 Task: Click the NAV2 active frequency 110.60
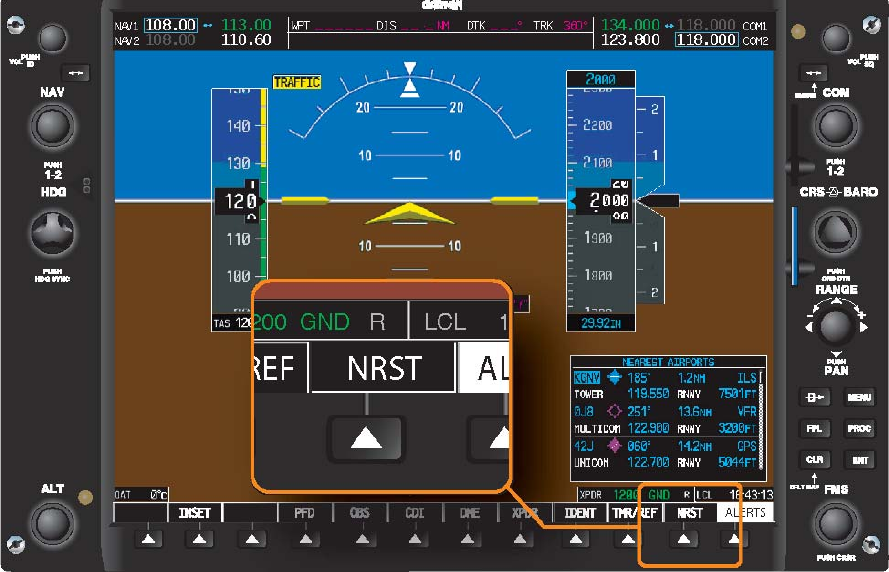(246, 40)
